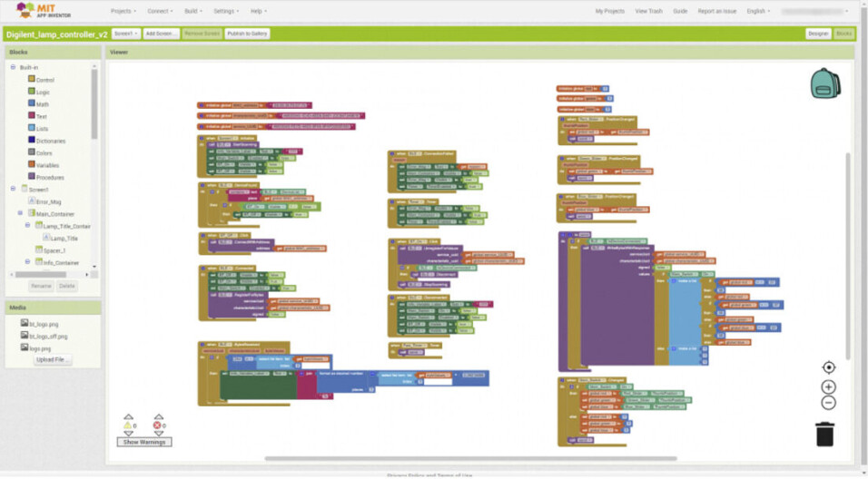Click the Rename button
The width and height of the screenshot is (868, 479).
click(x=41, y=286)
